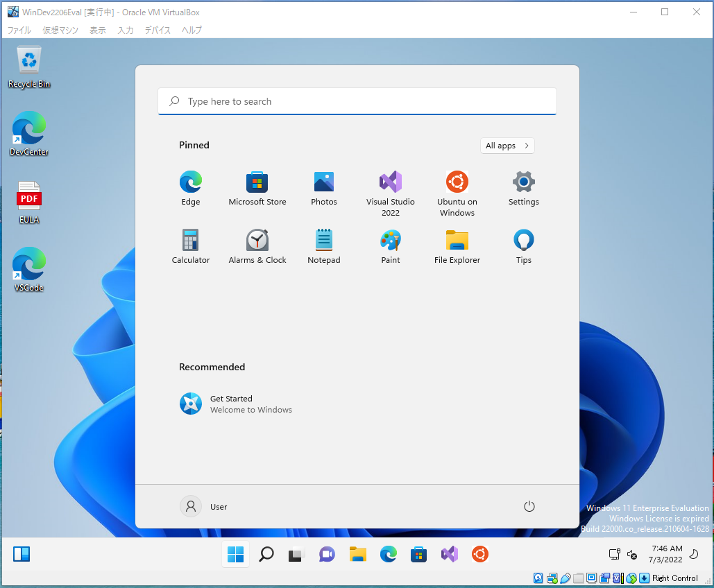Image resolution: width=714 pixels, height=588 pixels.
Task: Open the 表示 menu
Action: 97,30
